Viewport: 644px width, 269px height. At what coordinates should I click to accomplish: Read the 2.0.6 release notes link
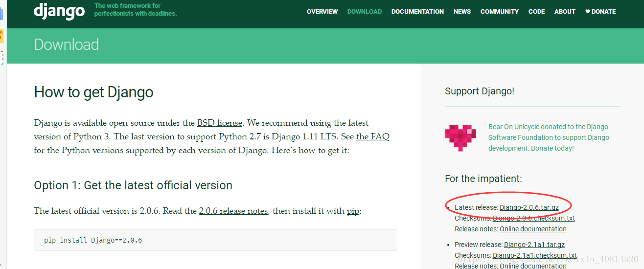(233, 211)
